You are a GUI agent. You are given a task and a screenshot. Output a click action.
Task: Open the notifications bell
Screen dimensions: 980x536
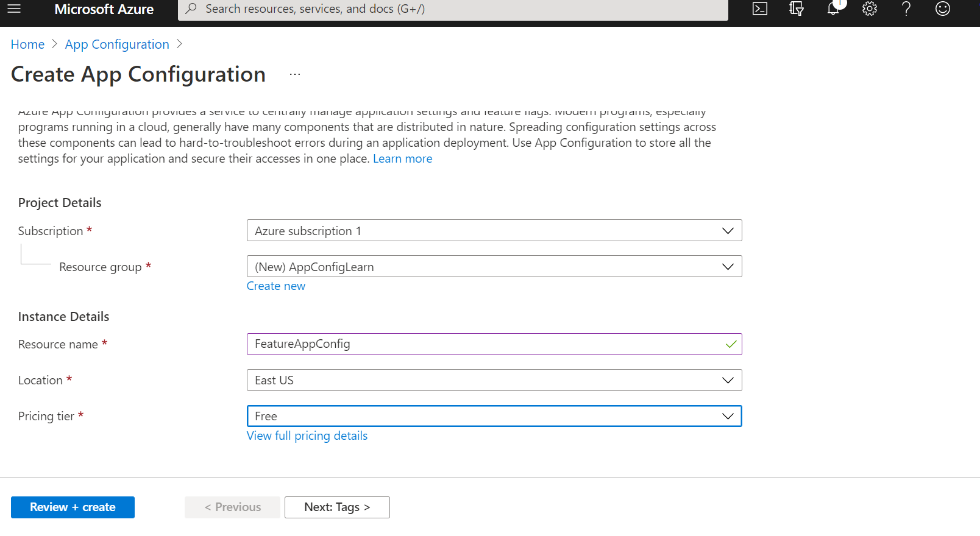click(x=833, y=9)
